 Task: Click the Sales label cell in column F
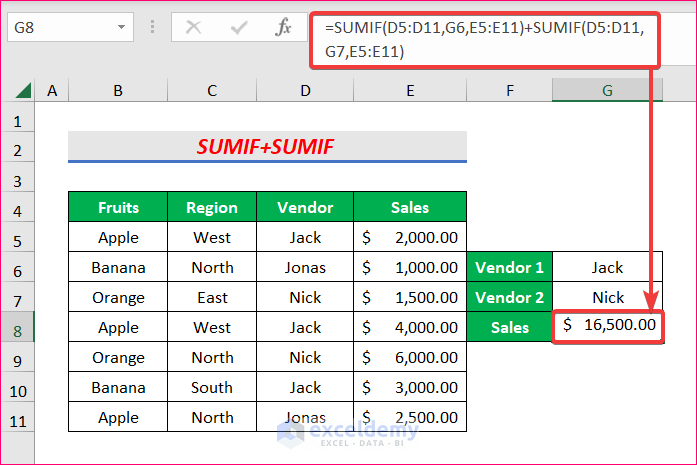pos(509,327)
